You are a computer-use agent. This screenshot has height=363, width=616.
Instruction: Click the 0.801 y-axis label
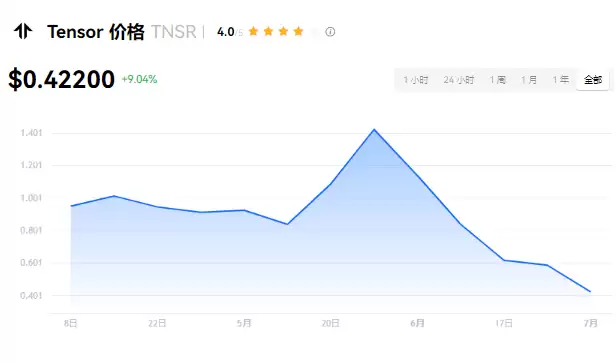[31, 230]
